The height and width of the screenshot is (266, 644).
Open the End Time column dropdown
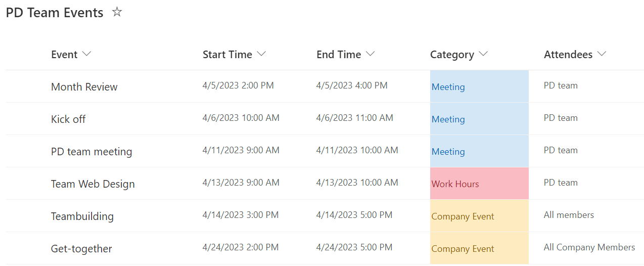tap(370, 54)
